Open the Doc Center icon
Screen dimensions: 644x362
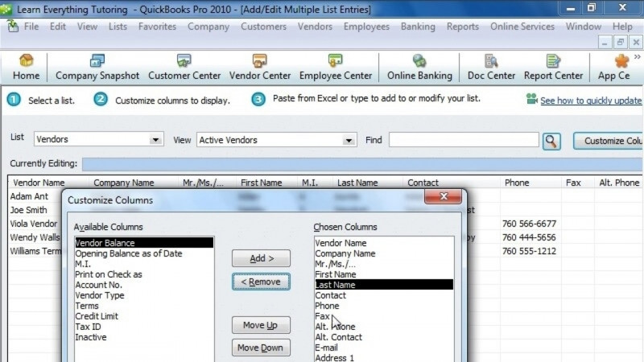[491, 68]
